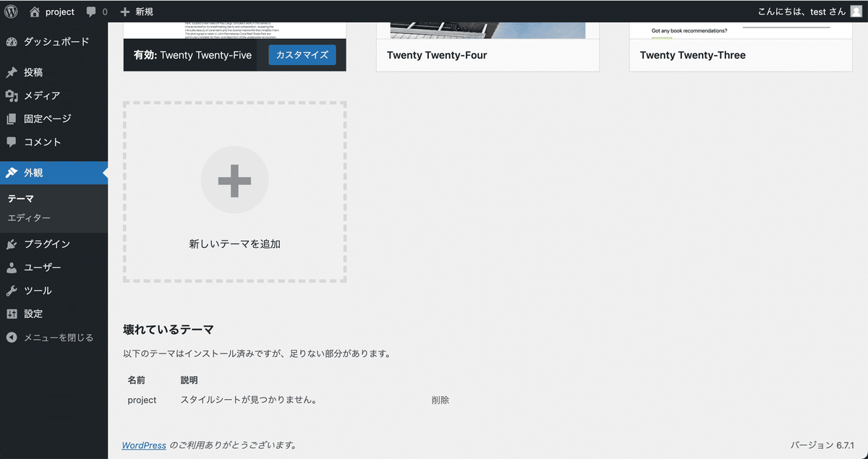Open the 設定 menu label
Image resolution: width=868 pixels, height=459 pixels.
pos(33,314)
